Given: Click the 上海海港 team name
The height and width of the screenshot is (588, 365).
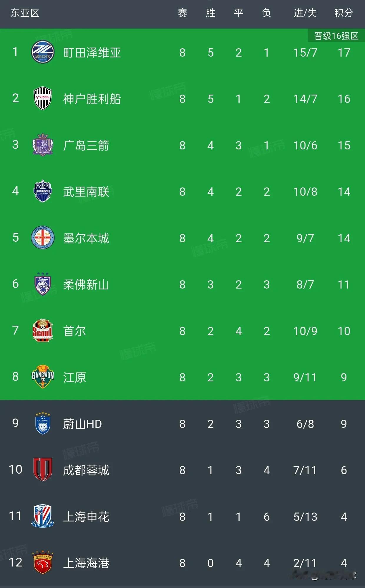Looking at the screenshot, I should (86, 563).
